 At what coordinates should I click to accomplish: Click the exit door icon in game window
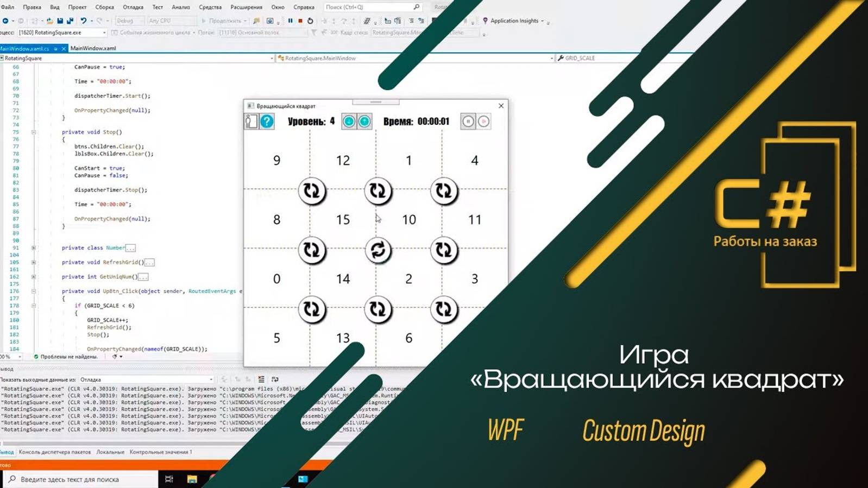tap(251, 121)
